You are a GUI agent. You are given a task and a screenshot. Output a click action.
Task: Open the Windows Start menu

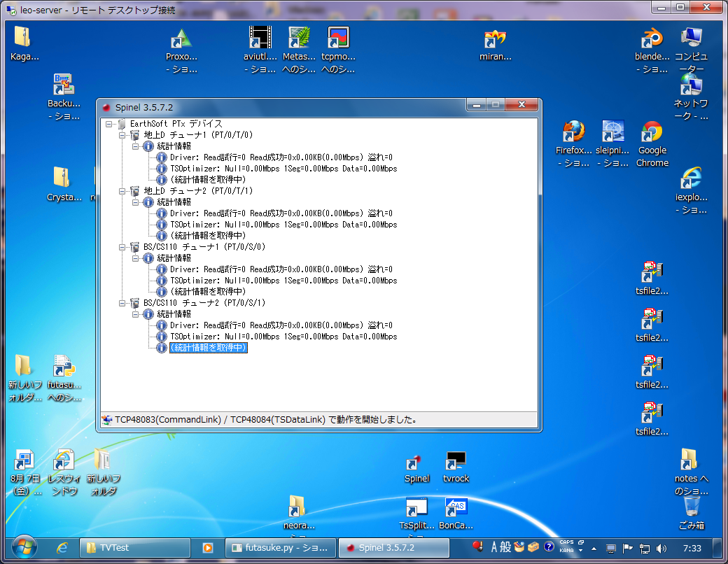tap(24, 547)
